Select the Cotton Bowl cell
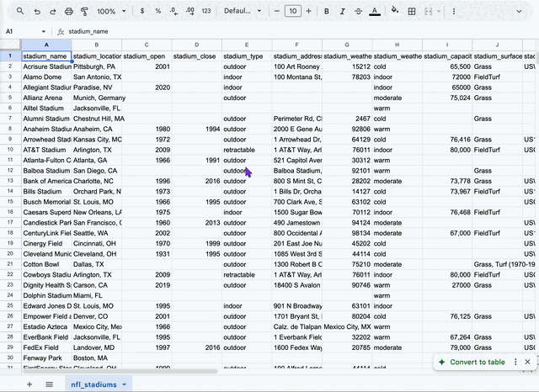This screenshot has width=539, height=392. [x=46, y=264]
